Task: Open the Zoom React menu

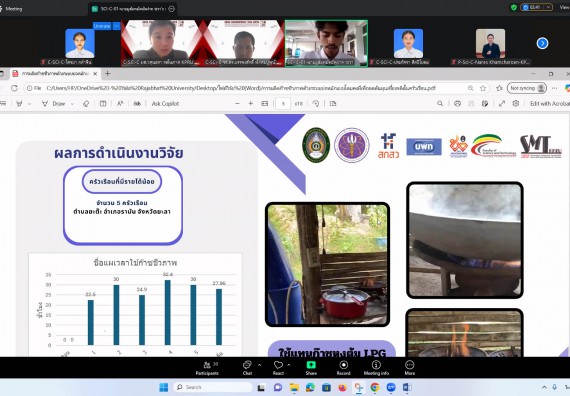Action: [x=278, y=368]
